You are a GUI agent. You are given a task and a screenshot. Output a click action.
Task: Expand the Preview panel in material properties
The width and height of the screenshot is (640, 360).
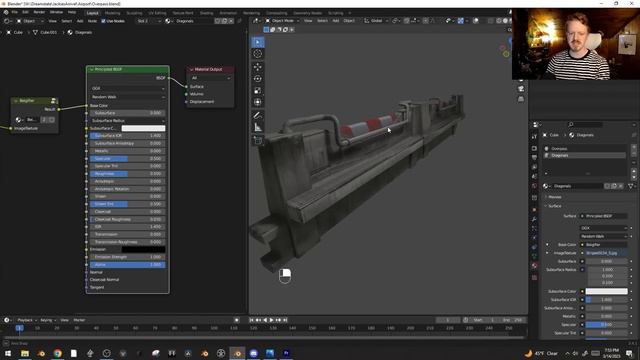554,197
